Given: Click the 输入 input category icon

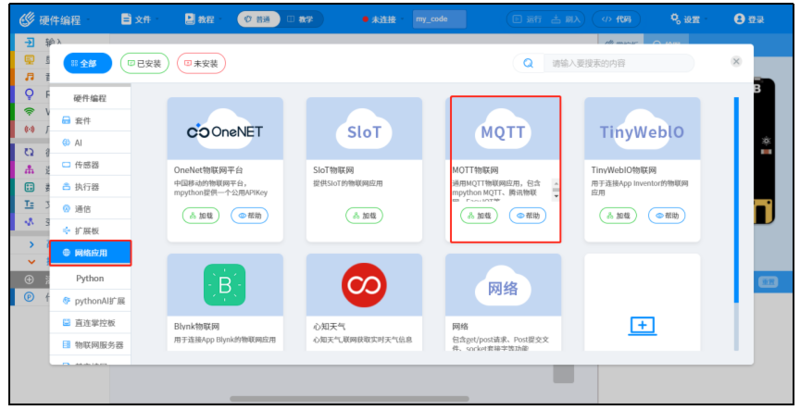Looking at the screenshot, I should tap(30, 43).
